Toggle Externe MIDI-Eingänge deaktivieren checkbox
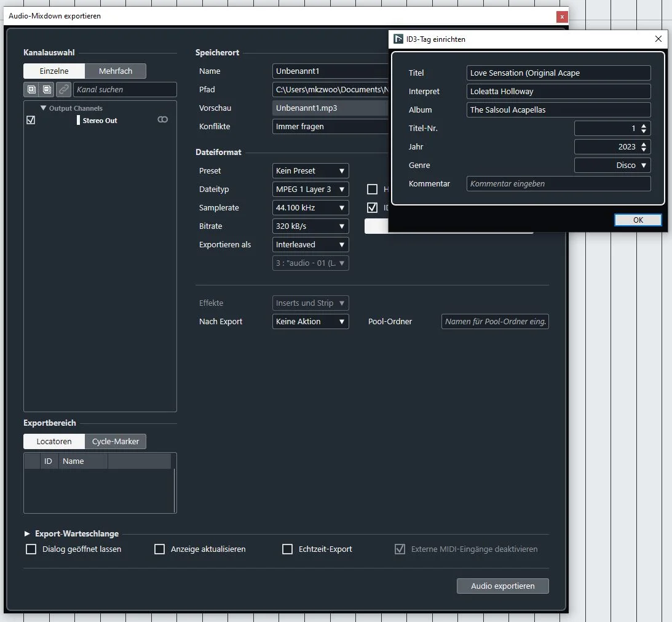This screenshot has height=622, width=672. click(x=400, y=549)
